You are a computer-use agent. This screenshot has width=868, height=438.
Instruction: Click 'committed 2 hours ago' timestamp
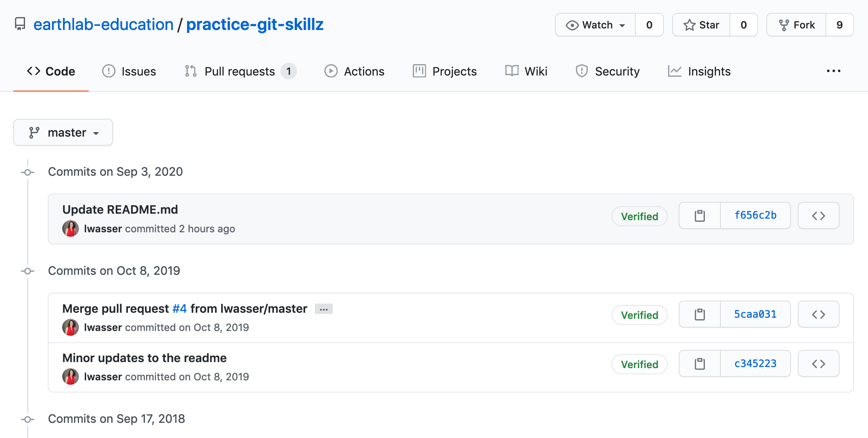click(x=180, y=228)
